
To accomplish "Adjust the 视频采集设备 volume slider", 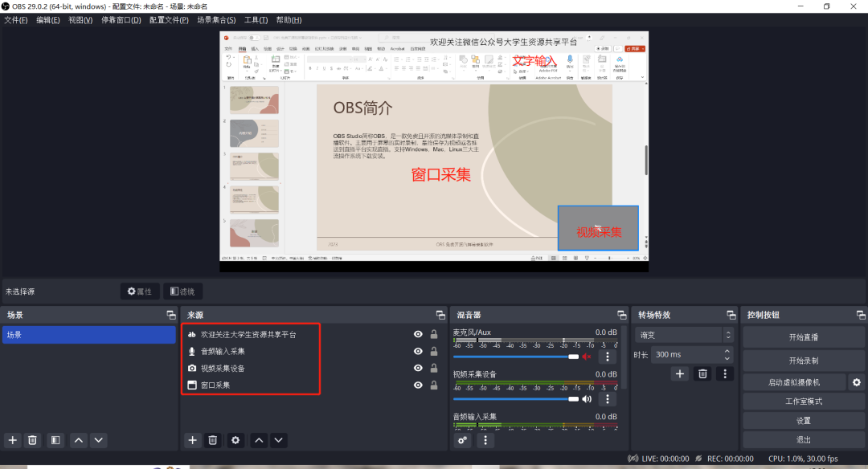I will click(x=516, y=399).
